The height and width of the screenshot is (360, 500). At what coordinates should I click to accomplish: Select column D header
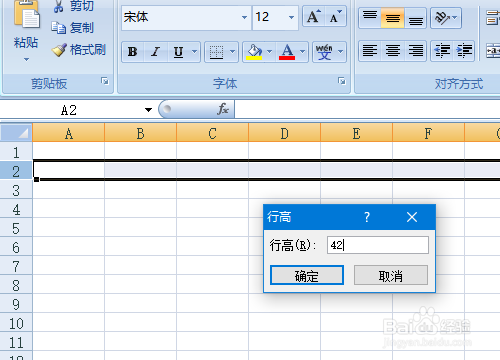pos(285,133)
